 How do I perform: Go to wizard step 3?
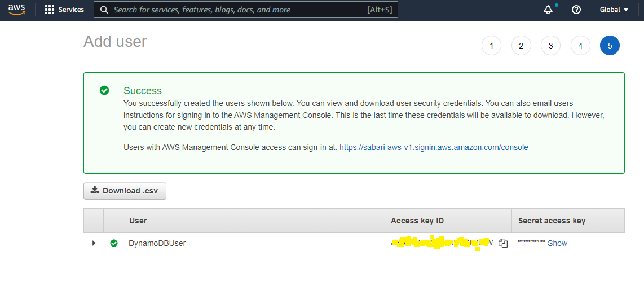point(550,46)
